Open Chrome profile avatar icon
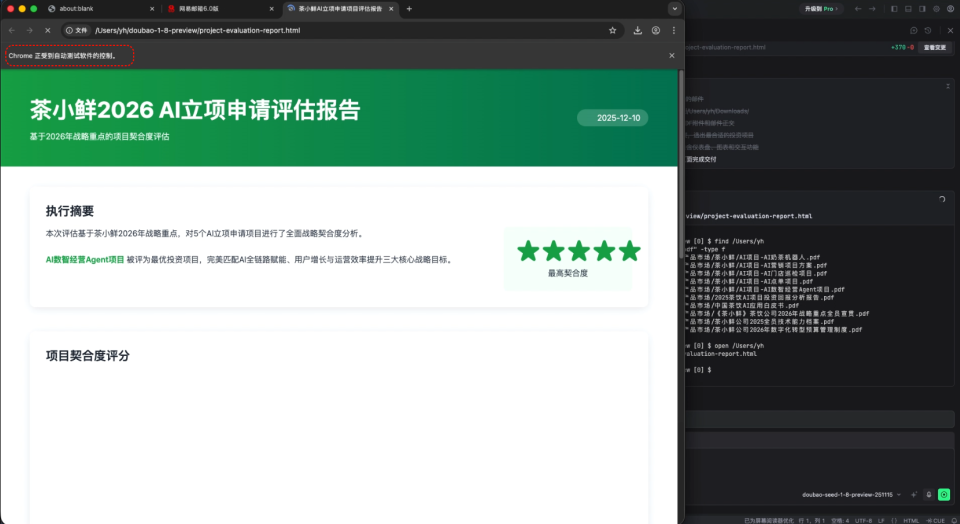Viewport: 960px width, 524px height. click(x=656, y=30)
